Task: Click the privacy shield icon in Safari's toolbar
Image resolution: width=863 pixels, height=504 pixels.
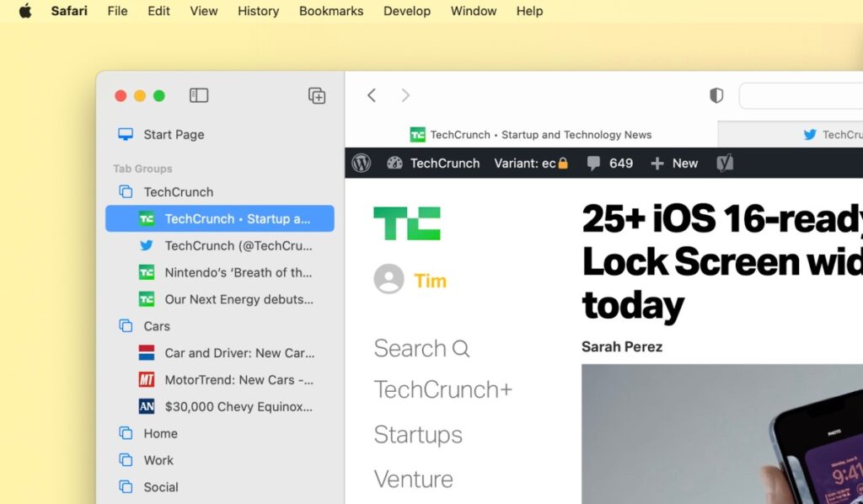Action: pos(716,95)
